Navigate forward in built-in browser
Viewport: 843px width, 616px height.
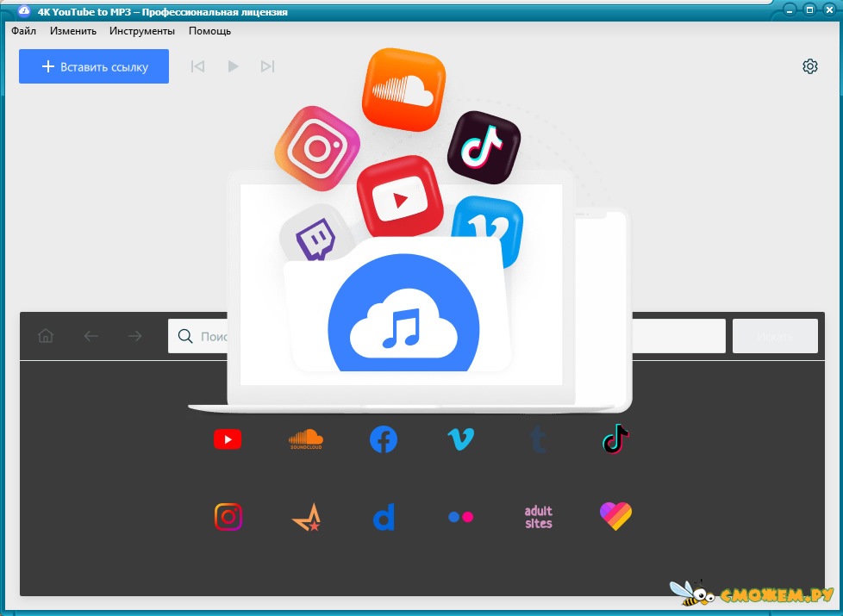(x=135, y=336)
